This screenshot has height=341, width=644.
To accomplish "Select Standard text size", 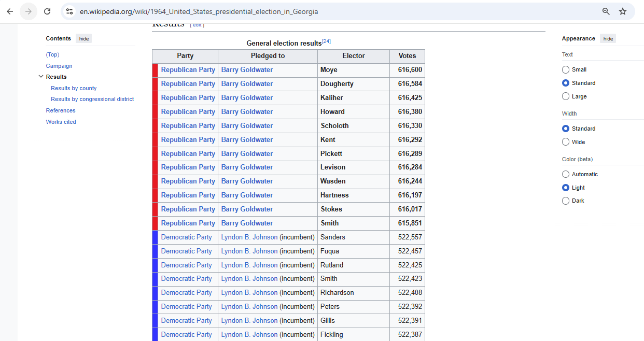I will 566,83.
